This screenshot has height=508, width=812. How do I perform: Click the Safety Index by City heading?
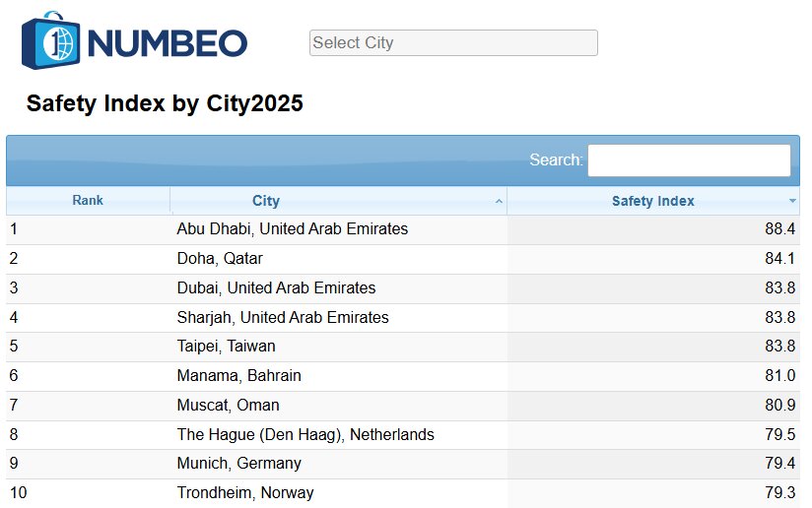coord(165,103)
